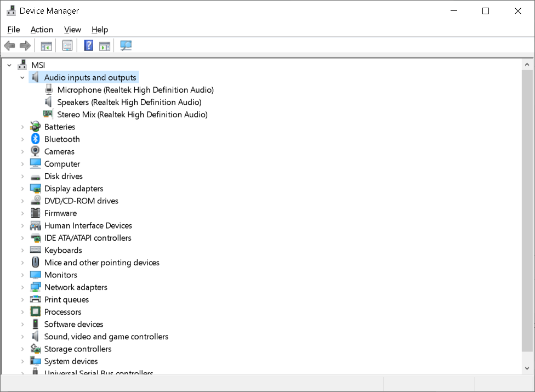Expand the Computer category
Viewport: 535px width, 392px height.
(x=22, y=164)
